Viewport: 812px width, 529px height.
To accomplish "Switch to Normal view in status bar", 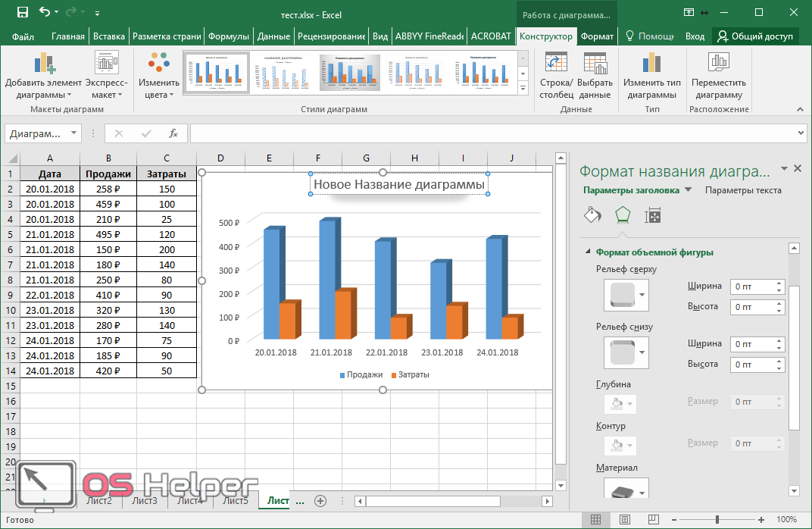I will pos(596,520).
